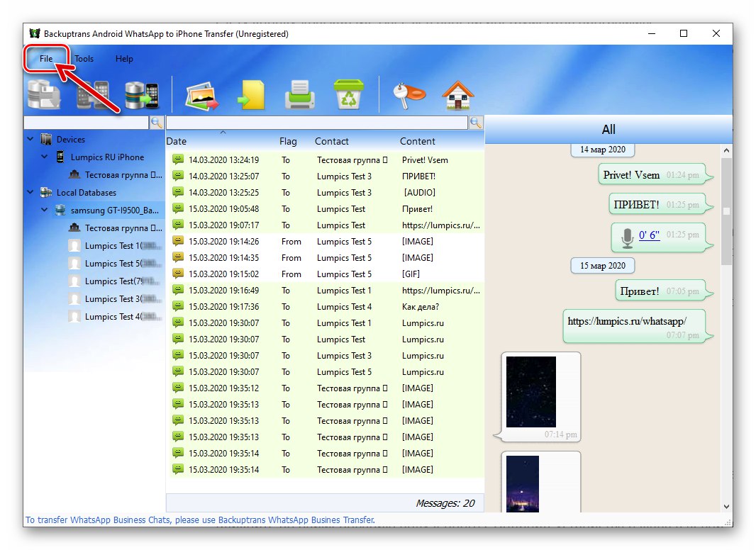
Task: Select the row with content ПРИВЕТ!
Action: (x=326, y=176)
